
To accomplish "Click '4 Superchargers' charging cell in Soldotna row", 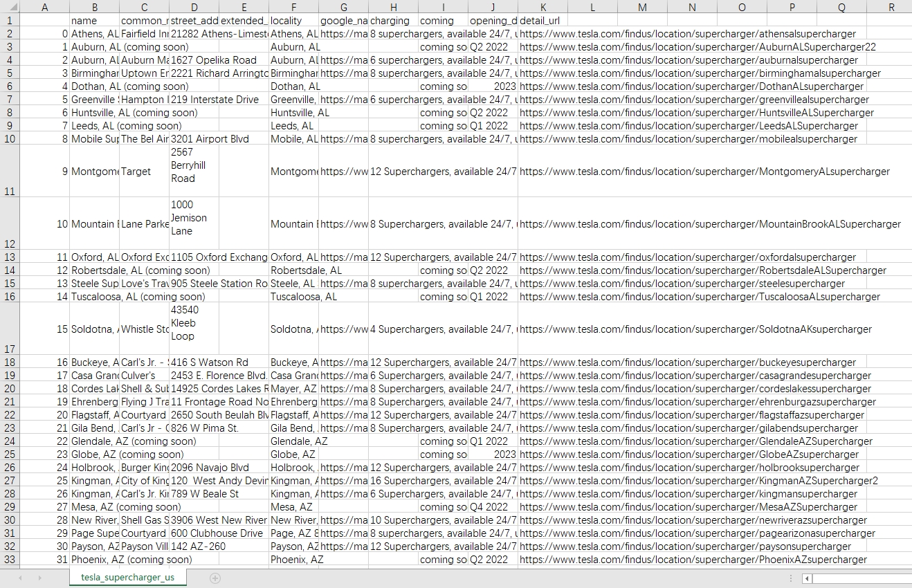I will pos(443,329).
